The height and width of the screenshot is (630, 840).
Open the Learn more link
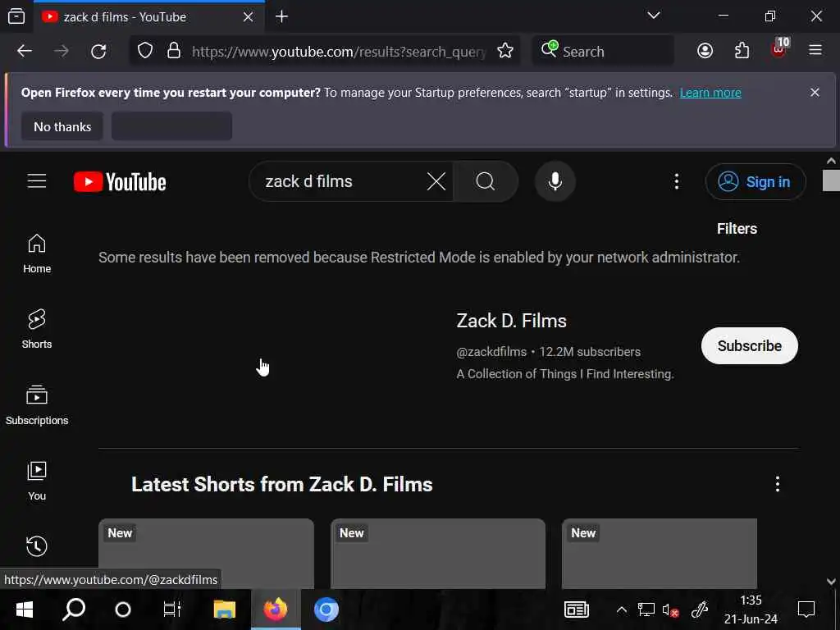point(710,93)
